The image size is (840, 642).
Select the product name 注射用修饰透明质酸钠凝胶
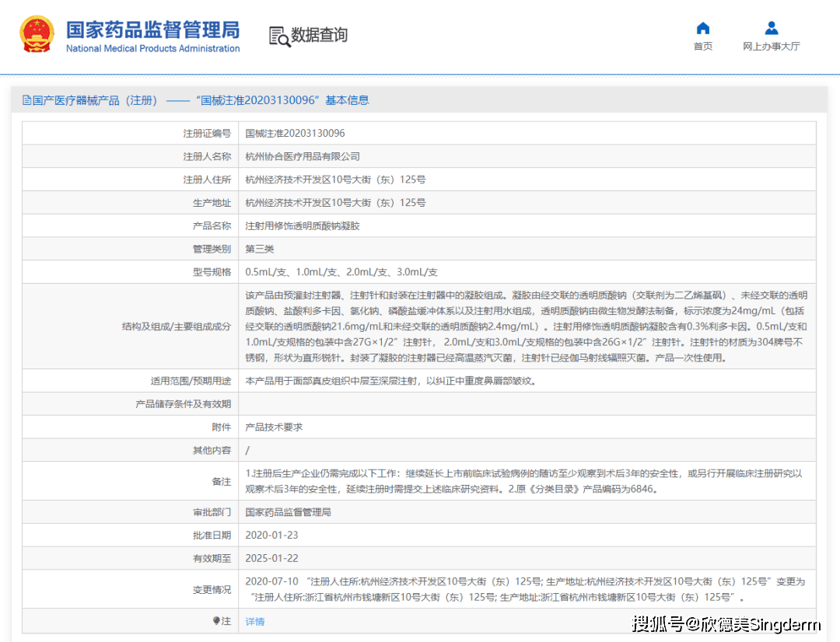point(303,226)
